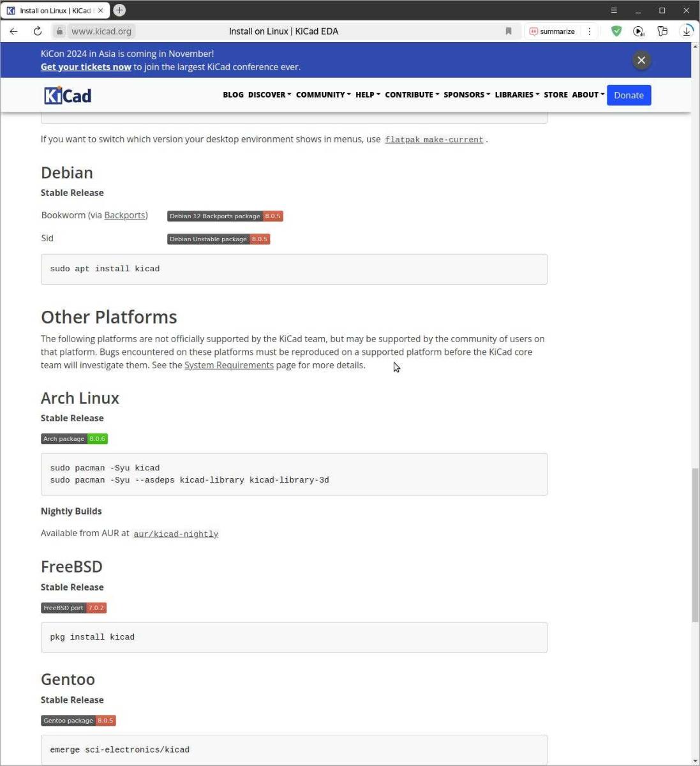Open the STORE menu item
700x766 pixels.
point(555,94)
